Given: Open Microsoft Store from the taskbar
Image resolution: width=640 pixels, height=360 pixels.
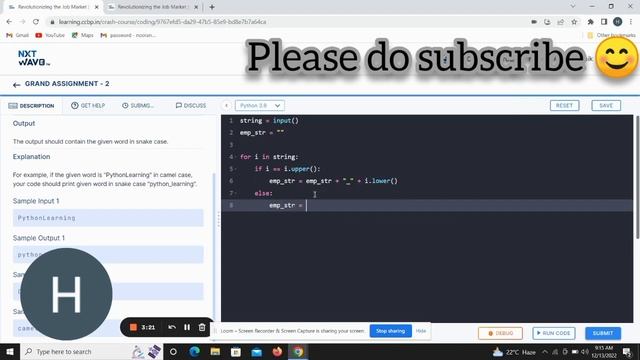Looking at the screenshot, I should (236, 351).
